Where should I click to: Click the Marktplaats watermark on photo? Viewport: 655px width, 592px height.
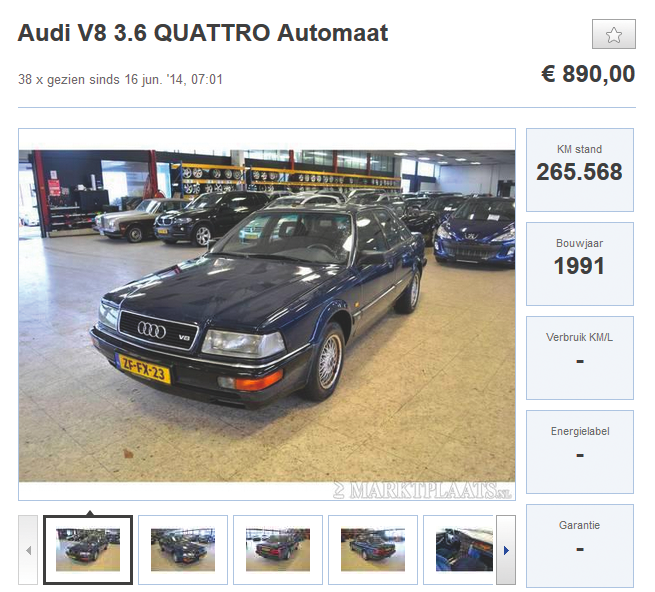coord(422,490)
